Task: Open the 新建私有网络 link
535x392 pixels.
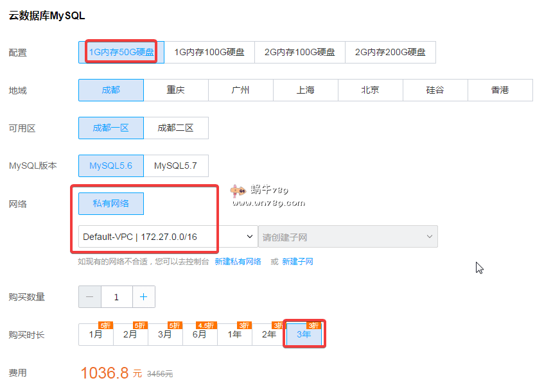Action: tap(238, 262)
